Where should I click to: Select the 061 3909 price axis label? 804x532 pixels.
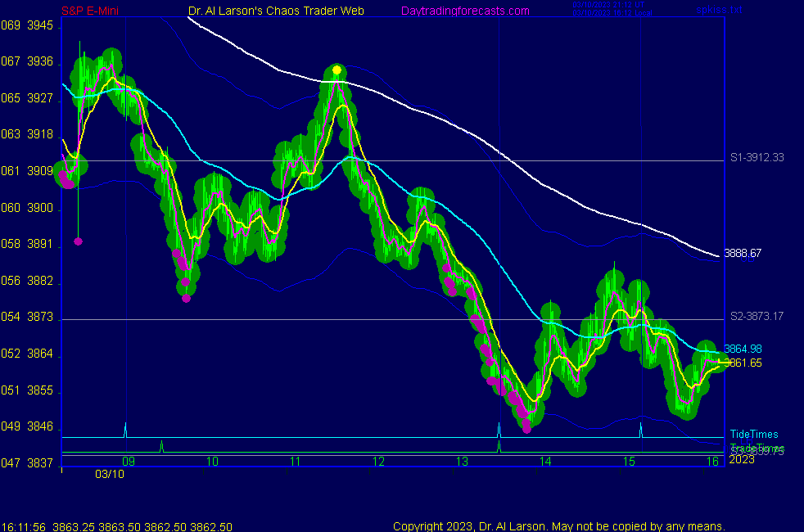[27, 171]
